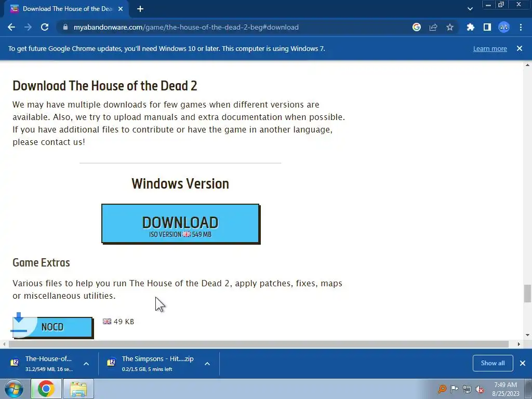Click the scroll right arrow
532x399 pixels.
(x=519, y=344)
